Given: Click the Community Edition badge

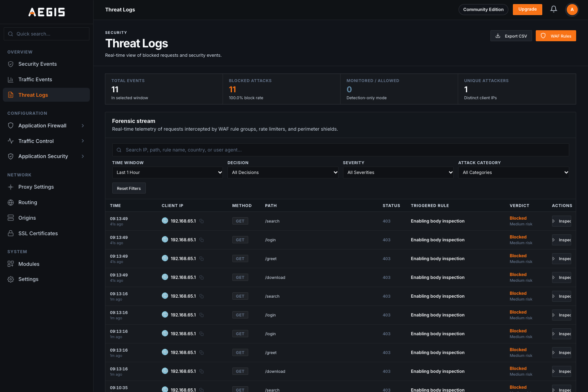Looking at the screenshot, I should tap(483, 9).
